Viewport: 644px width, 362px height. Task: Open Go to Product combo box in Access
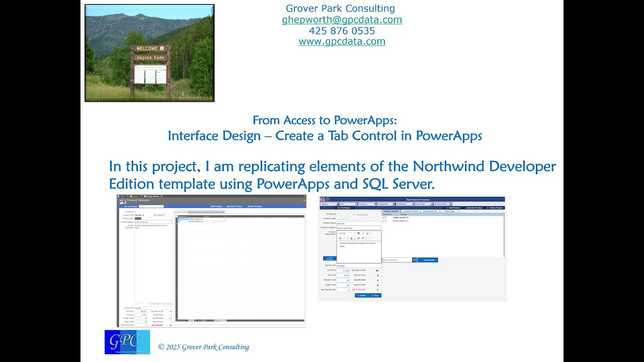151,206
